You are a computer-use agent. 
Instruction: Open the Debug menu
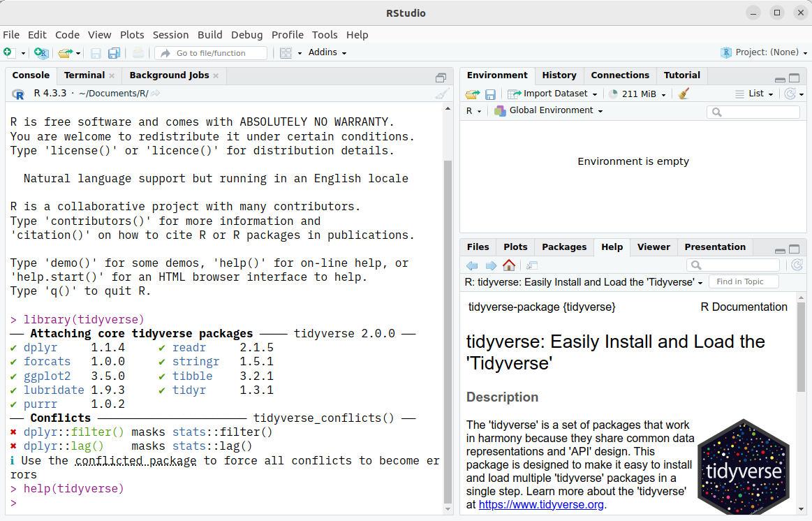click(x=246, y=35)
